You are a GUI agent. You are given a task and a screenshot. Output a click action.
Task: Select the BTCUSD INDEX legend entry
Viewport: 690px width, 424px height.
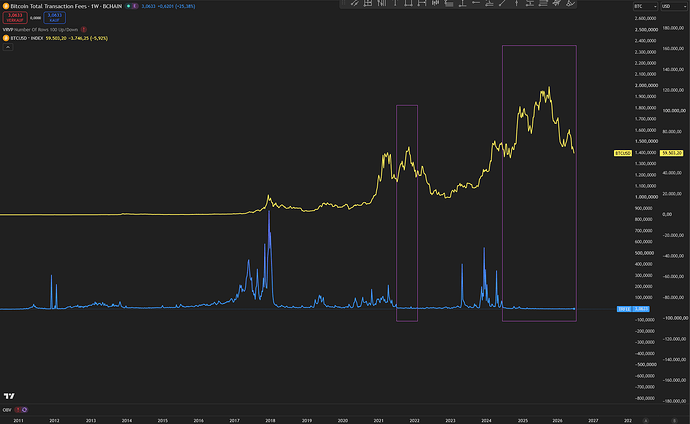pyautogui.click(x=26, y=38)
